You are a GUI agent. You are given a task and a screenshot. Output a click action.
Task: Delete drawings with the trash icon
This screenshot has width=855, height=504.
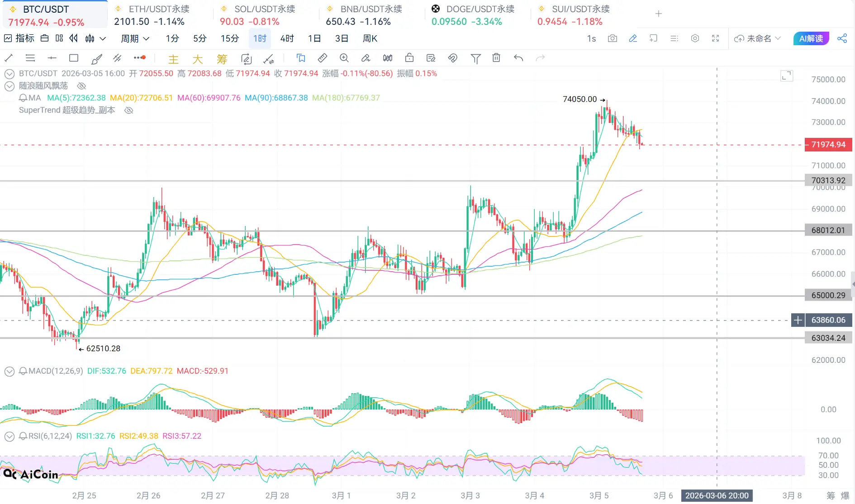pos(496,58)
